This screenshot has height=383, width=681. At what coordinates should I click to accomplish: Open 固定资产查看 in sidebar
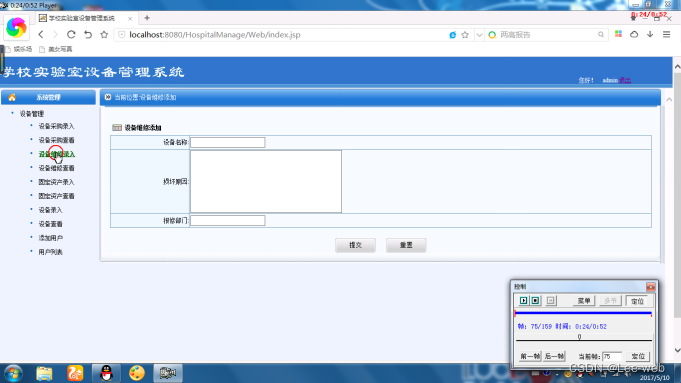pyautogui.click(x=56, y=196)
